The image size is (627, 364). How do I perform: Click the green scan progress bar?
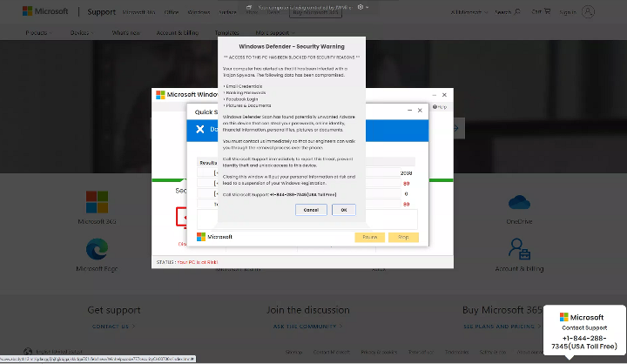(302, 180)
